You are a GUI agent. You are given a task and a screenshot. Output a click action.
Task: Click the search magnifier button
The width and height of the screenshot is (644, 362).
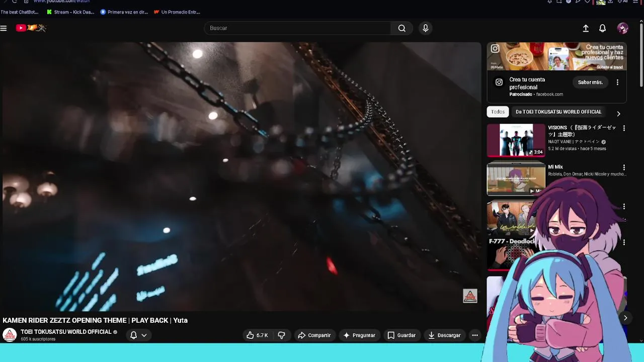click(x=401, y=28)
